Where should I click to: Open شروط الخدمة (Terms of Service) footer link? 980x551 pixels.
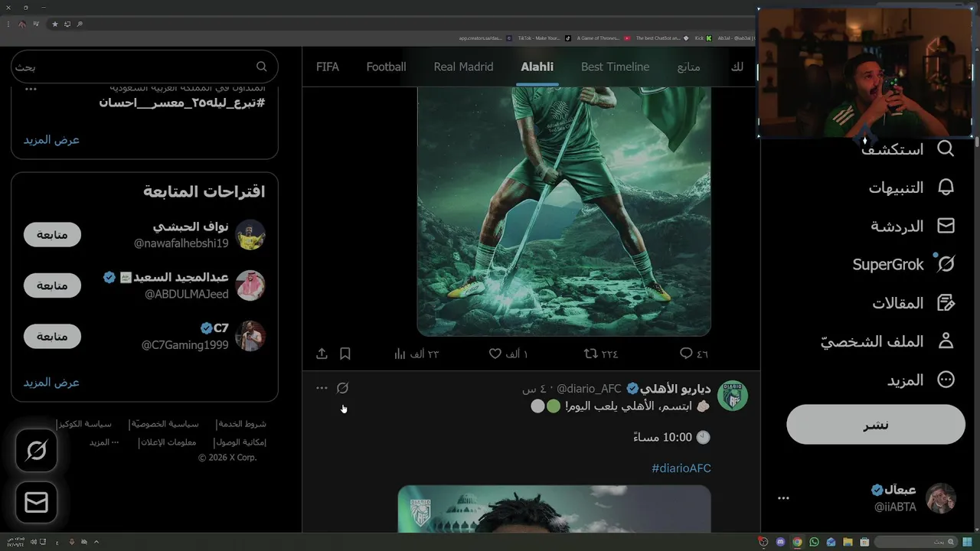pyautogui.click(x=242, y=423)
